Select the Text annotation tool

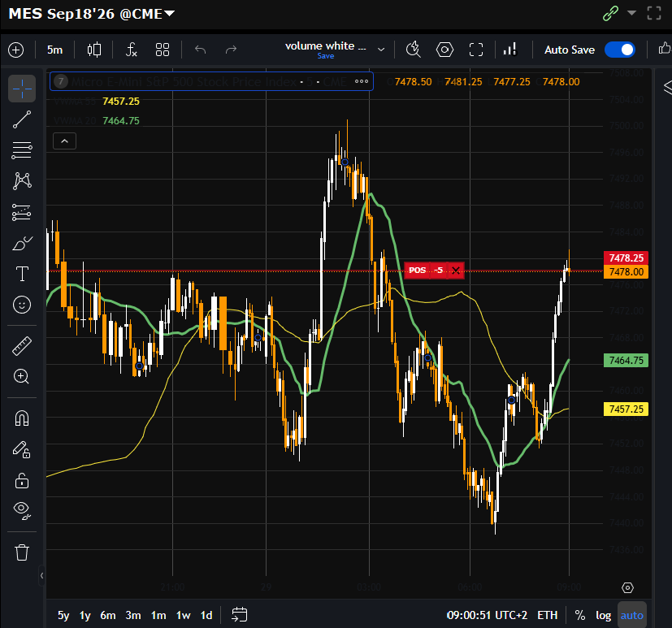tap(22, 274)
